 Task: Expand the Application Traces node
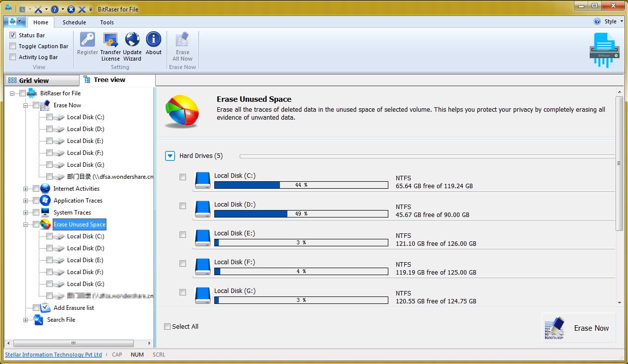tap(26, 201)
